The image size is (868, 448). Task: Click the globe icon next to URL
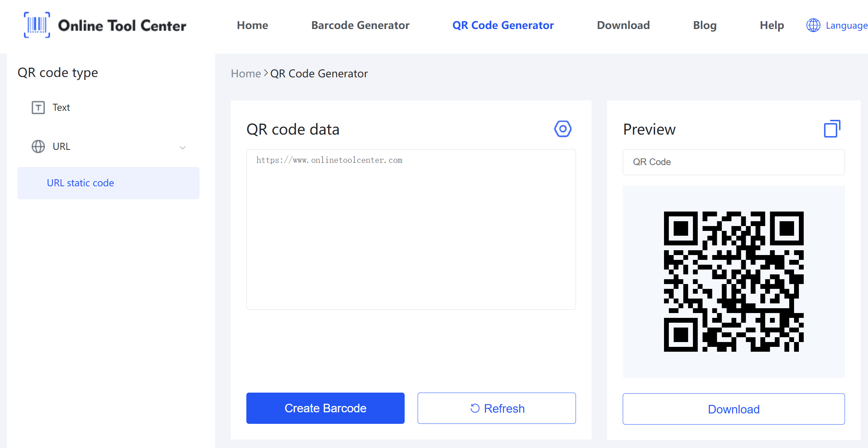pos(38,146)
